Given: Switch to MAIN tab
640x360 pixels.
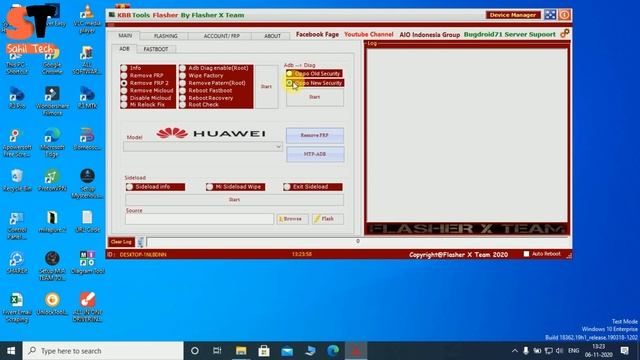Looking at the screenshot, I should pyautogui.click(x=125, y=36).
